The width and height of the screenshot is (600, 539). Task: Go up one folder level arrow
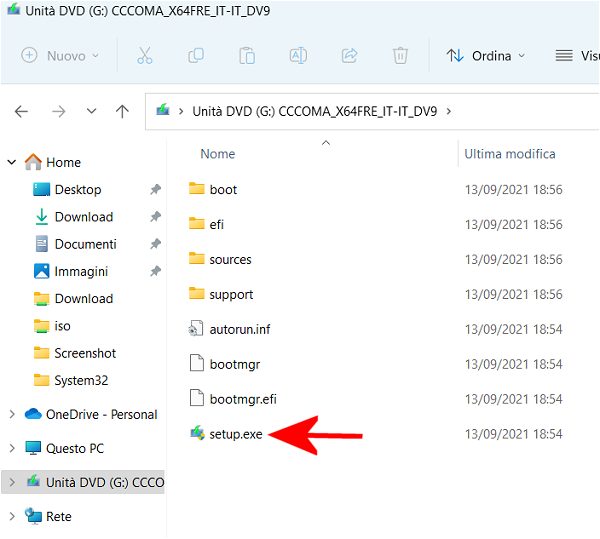tap(122, 112)
